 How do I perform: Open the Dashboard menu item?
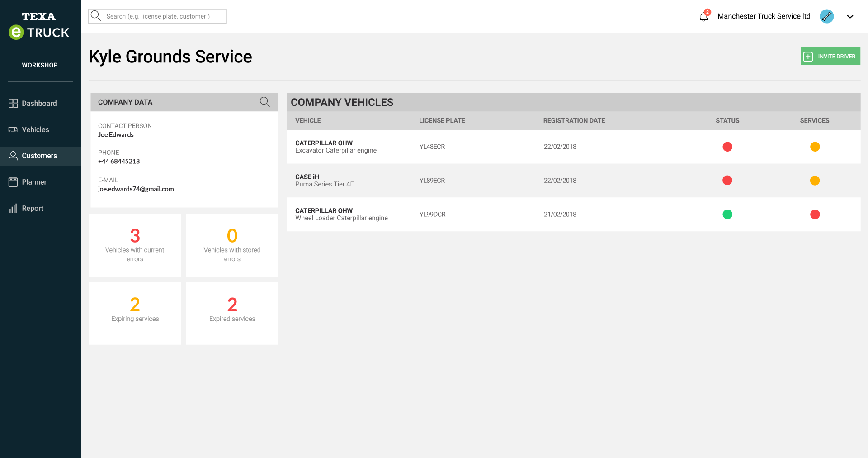(40, 103)
